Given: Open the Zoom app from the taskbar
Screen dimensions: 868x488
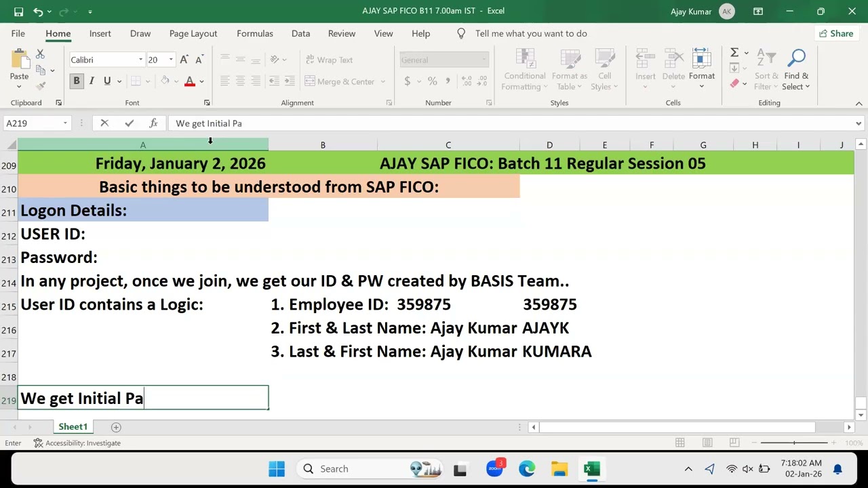Looking at the screenshot, I should click(x=495, y=469).
